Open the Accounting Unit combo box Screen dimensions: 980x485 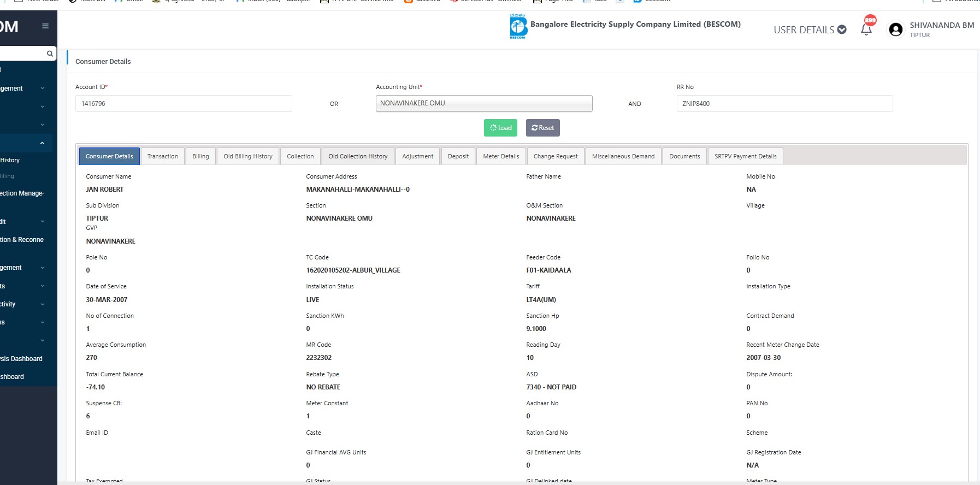pyautogui.click(x=484, y=103)
